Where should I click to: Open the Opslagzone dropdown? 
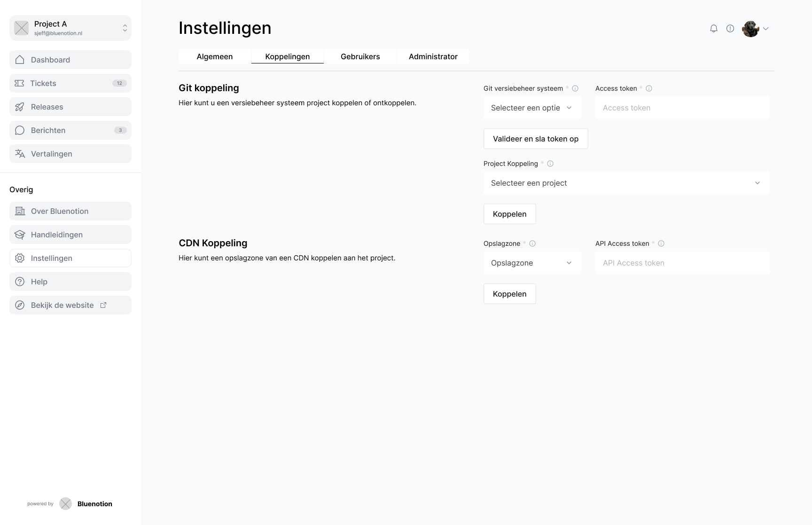click(x=531, y=263)
